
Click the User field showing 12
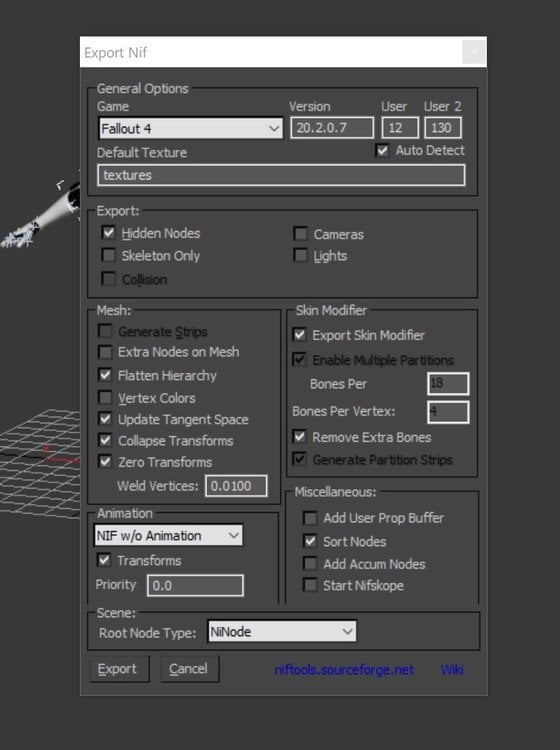click(x=400, y=128)
